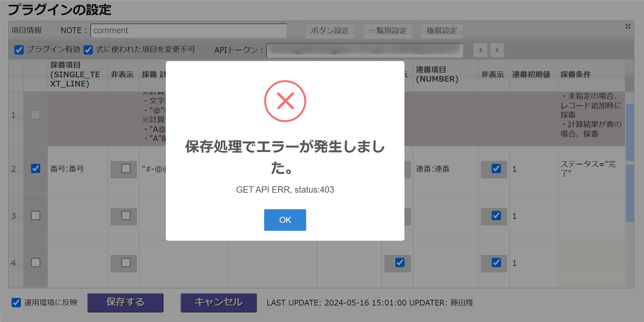Click the 採番条件 column header
This screenshot has width=644, height=322.
pos(591,75)
